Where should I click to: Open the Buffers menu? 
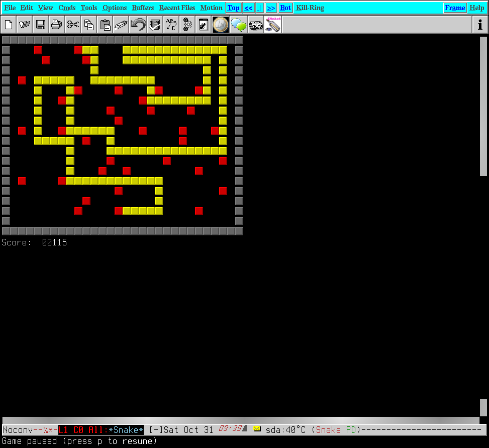(x=143, y=8)
